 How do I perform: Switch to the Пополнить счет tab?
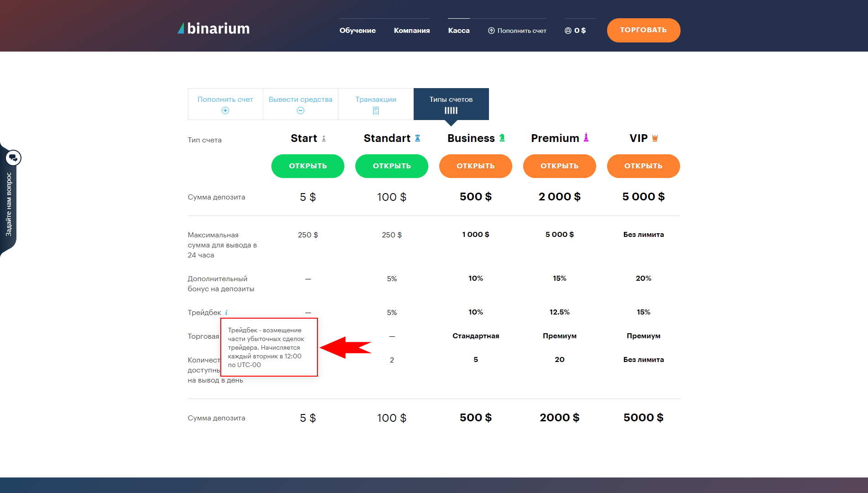[x=225, y=104]
